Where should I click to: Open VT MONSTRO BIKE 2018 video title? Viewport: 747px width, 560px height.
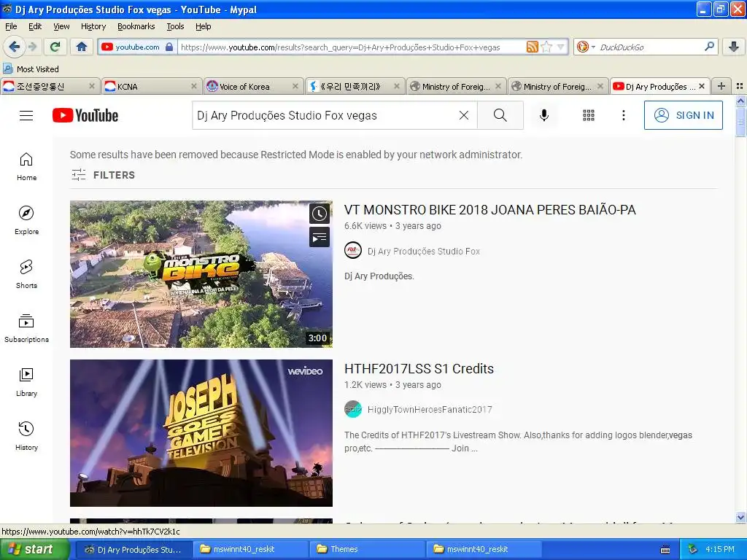489,209
